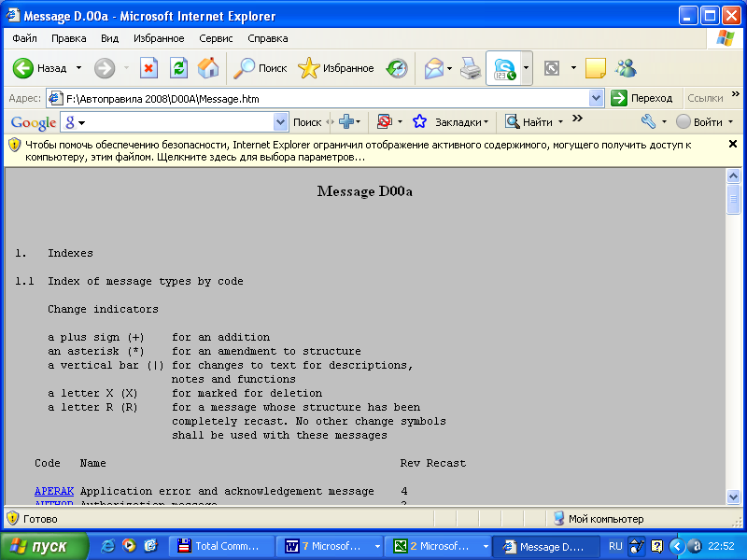Image resolution: width=747 pixels, height=560 pixels.
Task: Open the Mail dropdown arrow
Action: pos(449,68)
